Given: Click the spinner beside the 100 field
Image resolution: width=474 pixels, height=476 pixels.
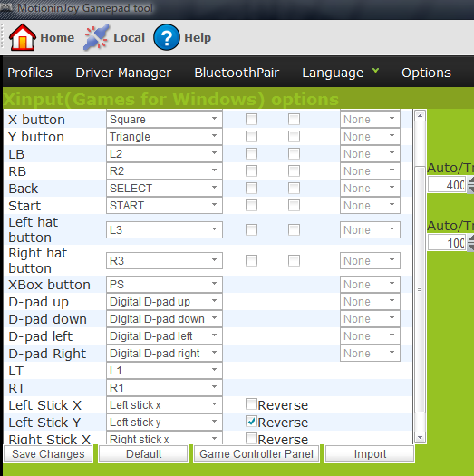Looking at the screenshot, I should click(470, 243).
